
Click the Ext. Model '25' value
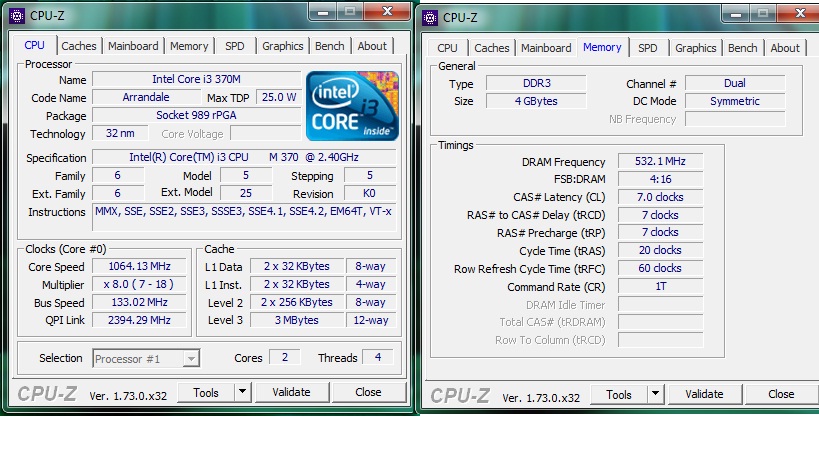tap(245, 193)
